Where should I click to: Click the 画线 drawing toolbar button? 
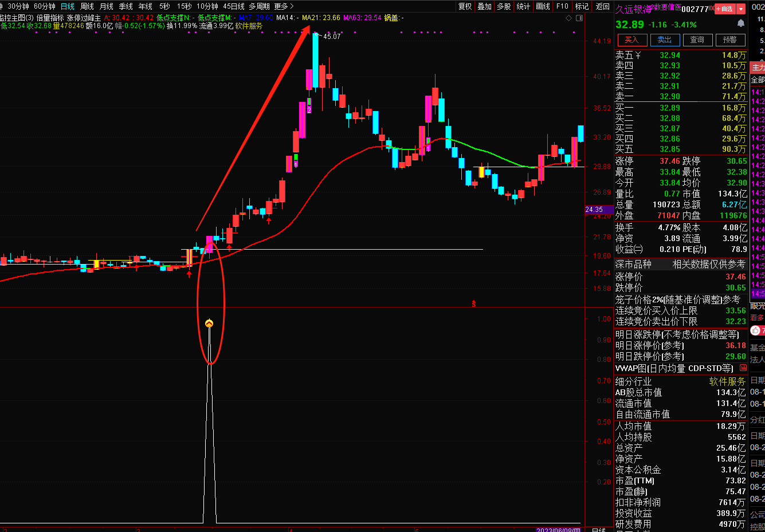pos(543,6)
